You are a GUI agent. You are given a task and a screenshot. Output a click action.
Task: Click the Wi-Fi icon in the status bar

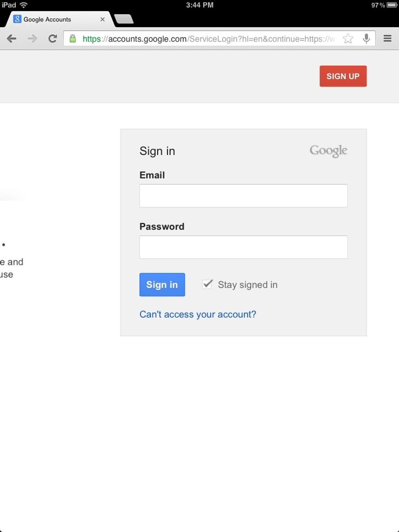click(x=22, y=5)
